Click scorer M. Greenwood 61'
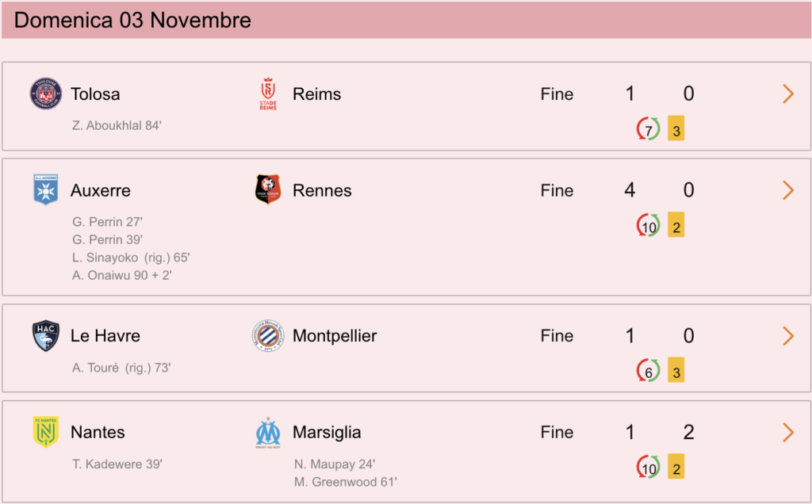This screenshot has width=812, height=504. click(346, 482)
